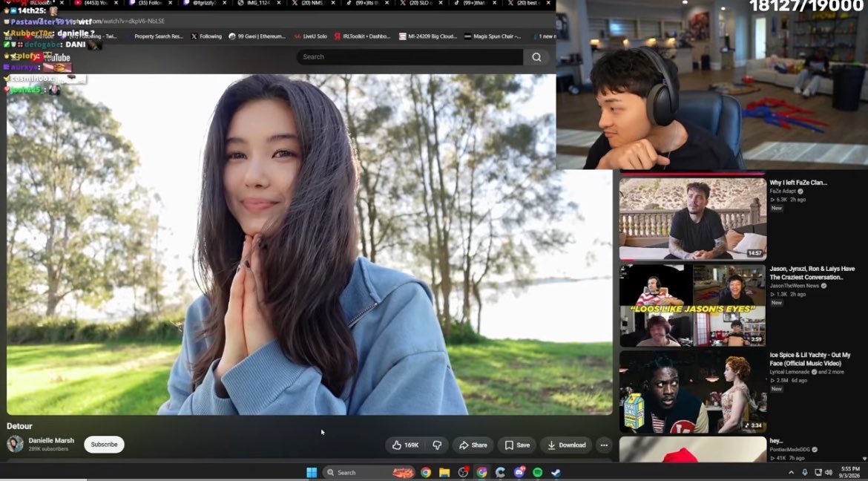Close the '(4453) You' tab
The height and width of the screenshot is (481, 868).
(x=116, y=3)
